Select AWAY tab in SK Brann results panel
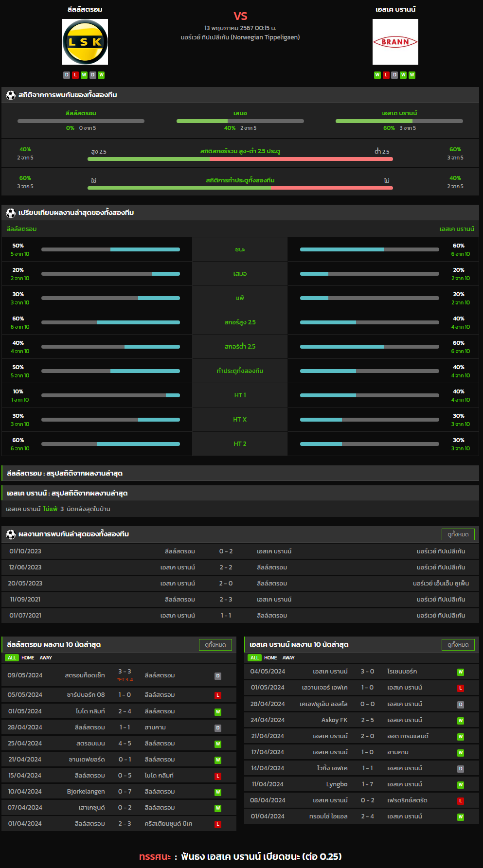 pyautogui.click(x=288, y=658)
